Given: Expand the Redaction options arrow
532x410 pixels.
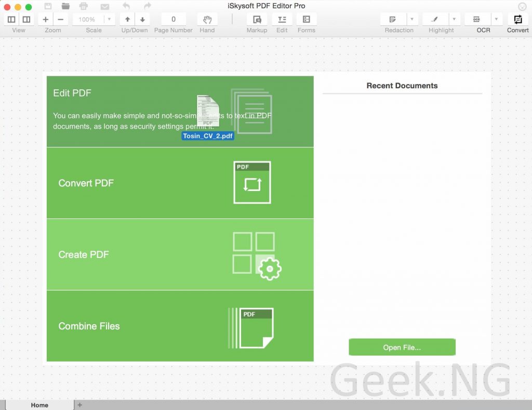Looking at the screenshot, I should [412, 19].
